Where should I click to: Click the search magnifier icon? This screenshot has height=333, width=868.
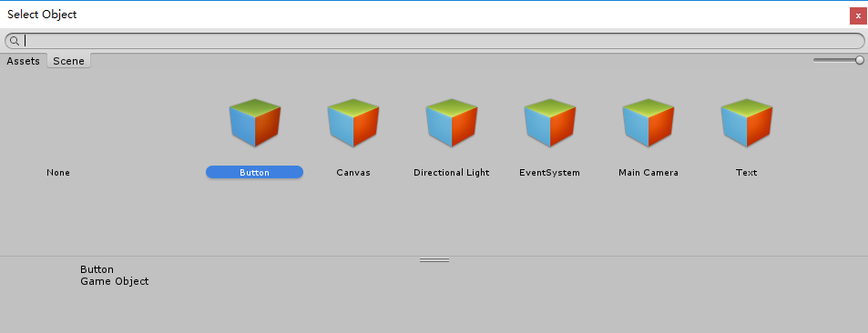(15, 41)
